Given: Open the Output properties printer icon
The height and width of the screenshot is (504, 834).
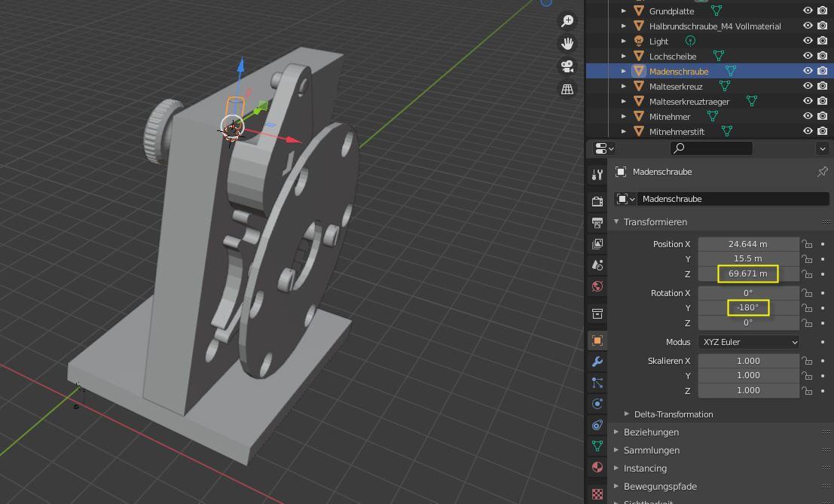Looking at the screenshot, I should 597,222.
